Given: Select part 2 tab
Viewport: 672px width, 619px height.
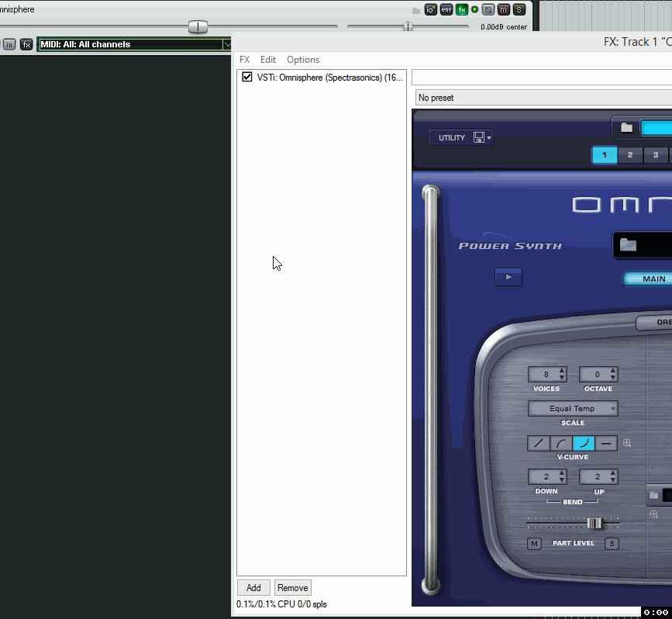Looking at the screenshot, I should (630, 155).
